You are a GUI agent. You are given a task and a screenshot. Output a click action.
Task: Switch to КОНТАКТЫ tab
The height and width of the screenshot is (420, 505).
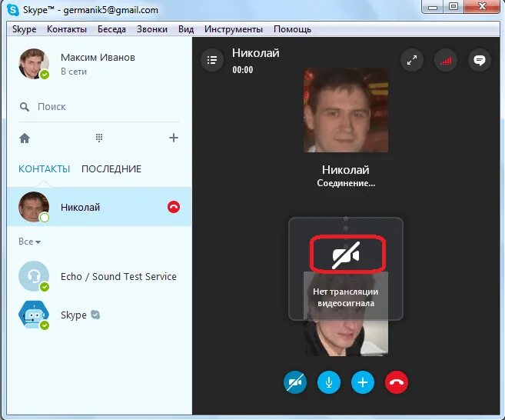[44, 169]
